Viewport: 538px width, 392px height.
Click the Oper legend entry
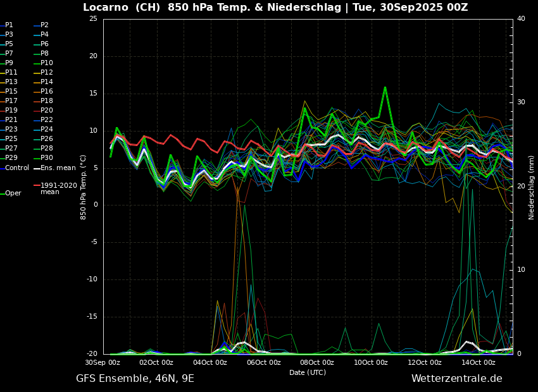(x=13, y=193)
